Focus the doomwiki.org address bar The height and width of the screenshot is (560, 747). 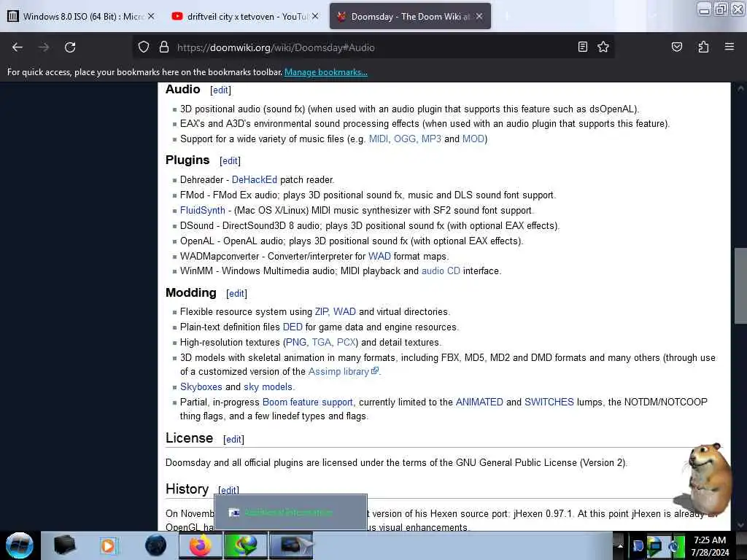[371, 47]
